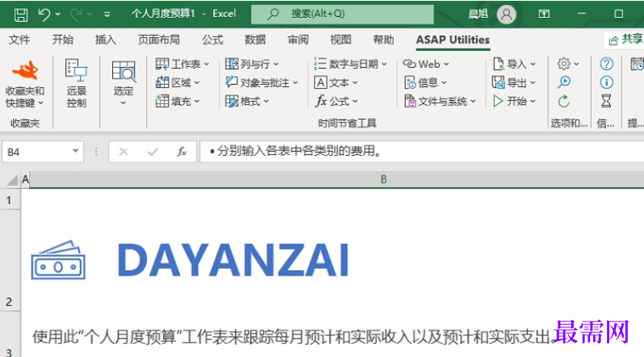The image size is (644, 357).
Task: Open the 选定 select tool icon
Action: coord(123,70)
